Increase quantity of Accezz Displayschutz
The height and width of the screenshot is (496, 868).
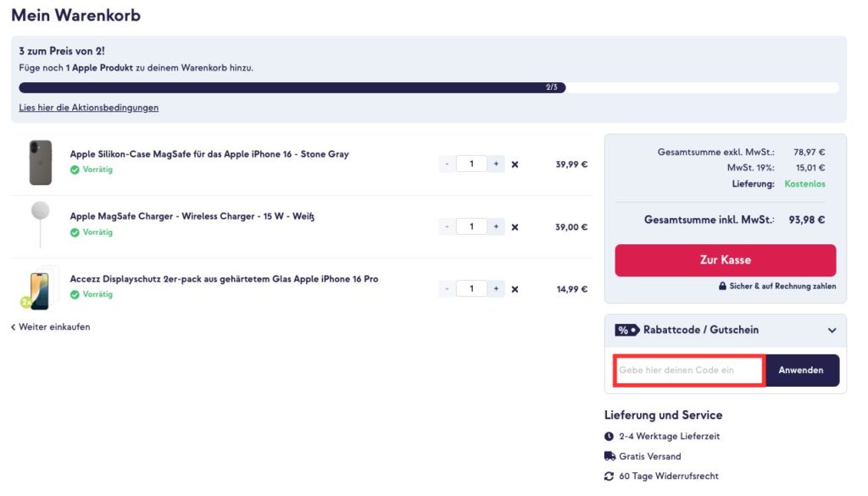496,288
